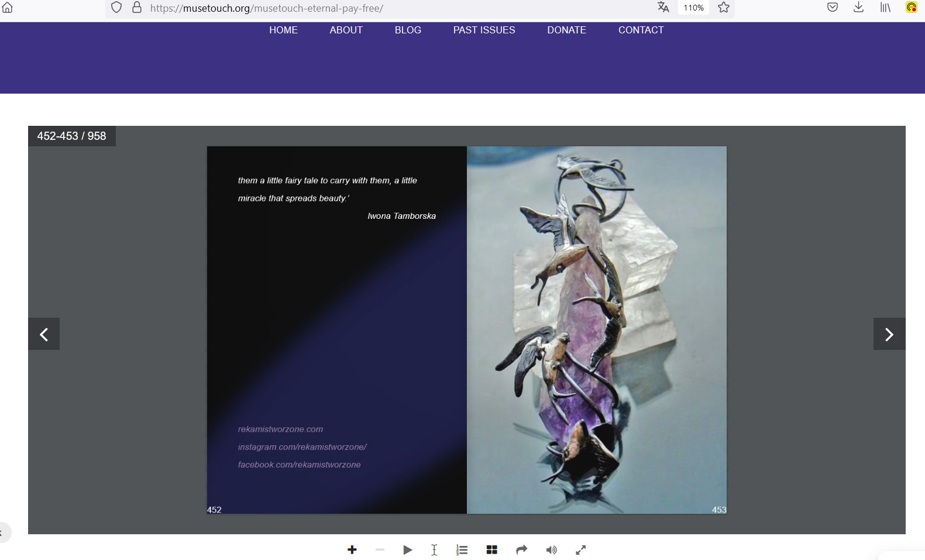Image resolution: width=925 pixels, height=560 pixels.
Task: Click the browser home icon
Action: [7, 8]
